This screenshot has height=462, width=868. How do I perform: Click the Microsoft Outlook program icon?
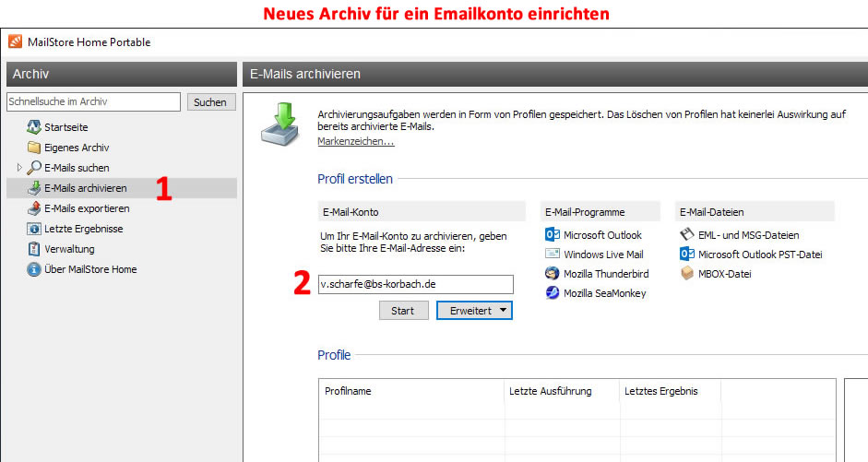[x=552, y=234]
